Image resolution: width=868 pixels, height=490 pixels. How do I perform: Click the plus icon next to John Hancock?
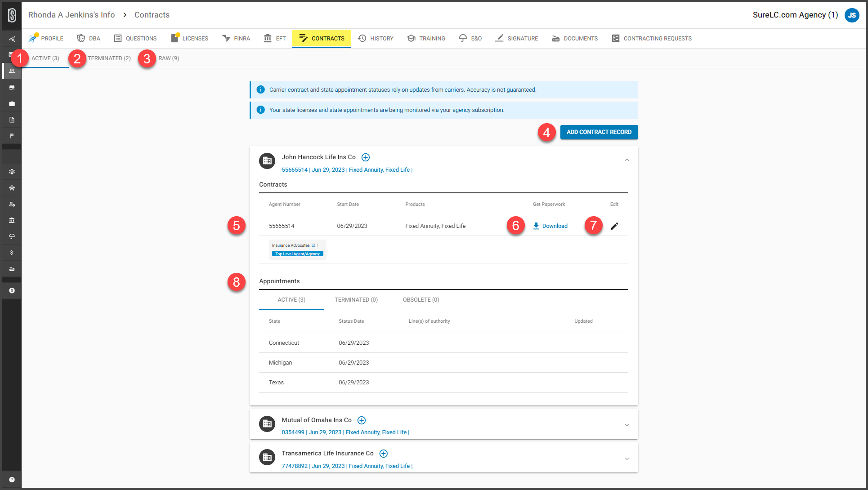click(366, 157)
